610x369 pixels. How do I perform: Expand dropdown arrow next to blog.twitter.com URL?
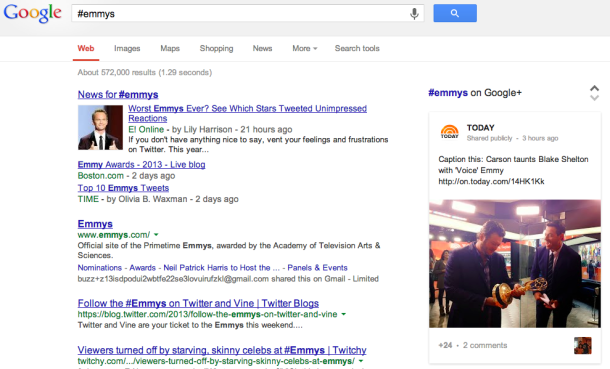pos(344,314)
